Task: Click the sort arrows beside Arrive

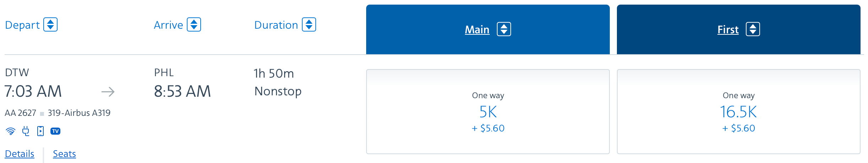Action: click(x=194, y=25)
